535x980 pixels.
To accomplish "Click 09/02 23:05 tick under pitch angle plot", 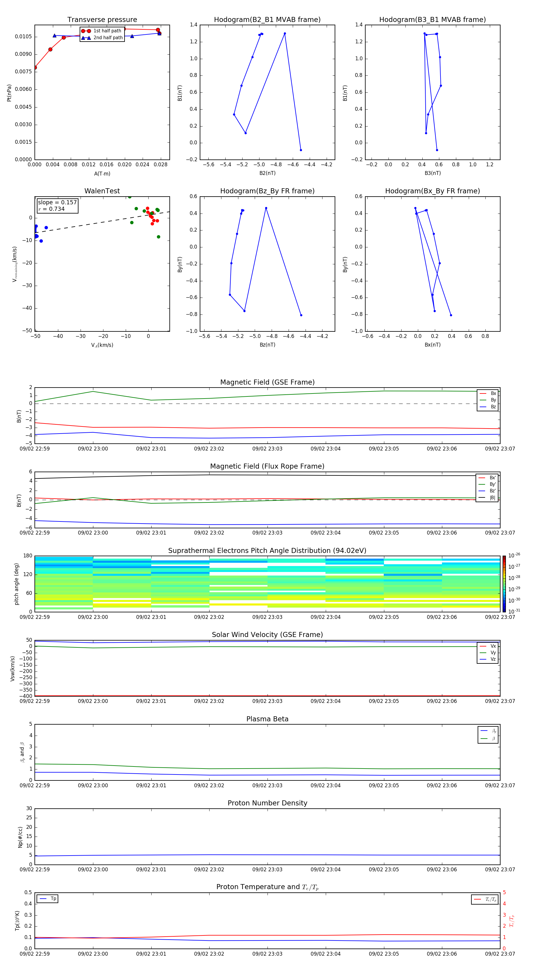I will (384, 617).
